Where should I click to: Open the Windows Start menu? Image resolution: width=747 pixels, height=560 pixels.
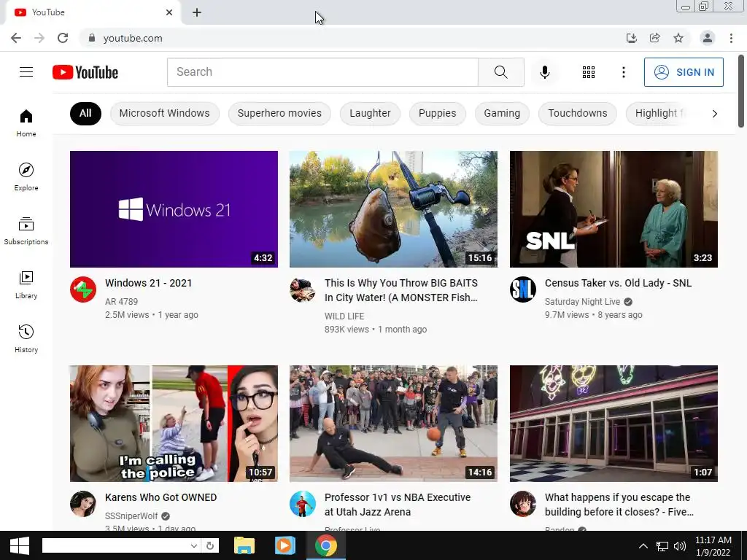(20, 545)
